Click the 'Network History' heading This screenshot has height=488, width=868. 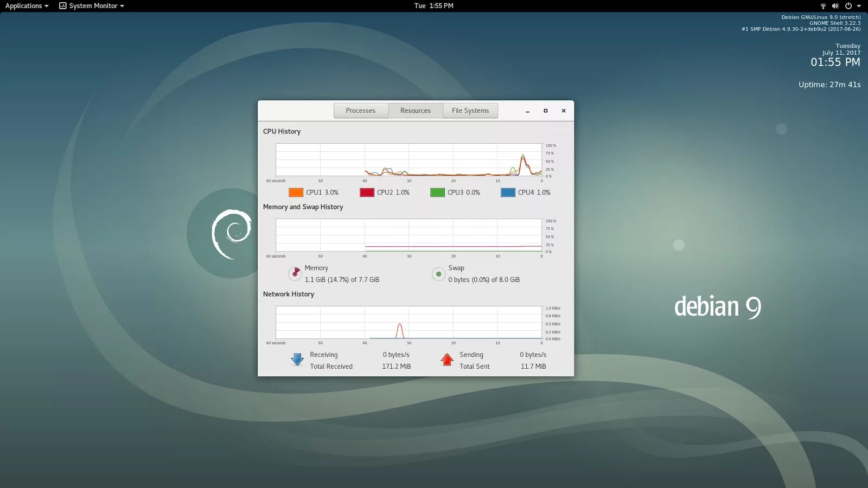click(289, 294)
